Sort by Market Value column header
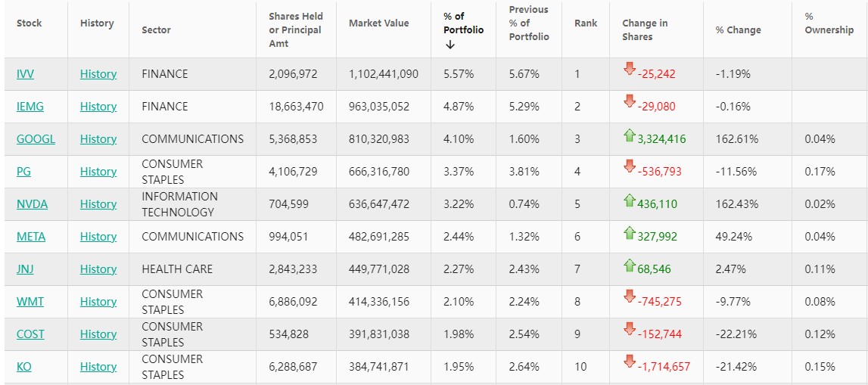 pos(378,23)
